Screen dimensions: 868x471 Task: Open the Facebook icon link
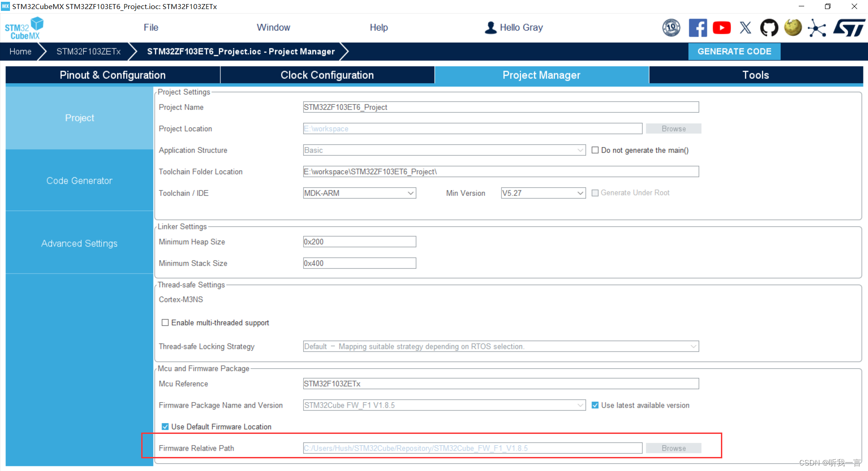[698, 28]
